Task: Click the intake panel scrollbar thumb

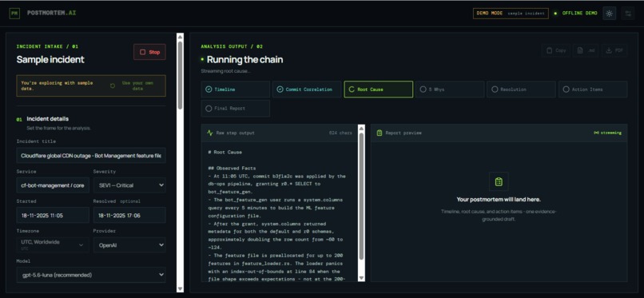Action: (180, 75)
